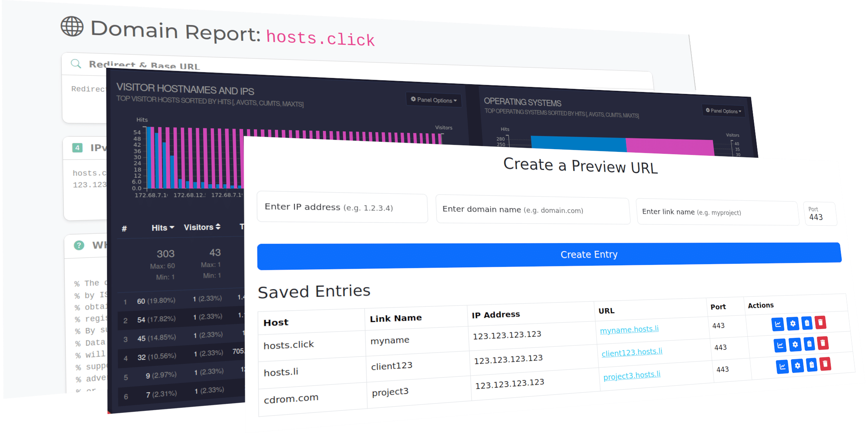Delete the client123 entry

point(823,343)
